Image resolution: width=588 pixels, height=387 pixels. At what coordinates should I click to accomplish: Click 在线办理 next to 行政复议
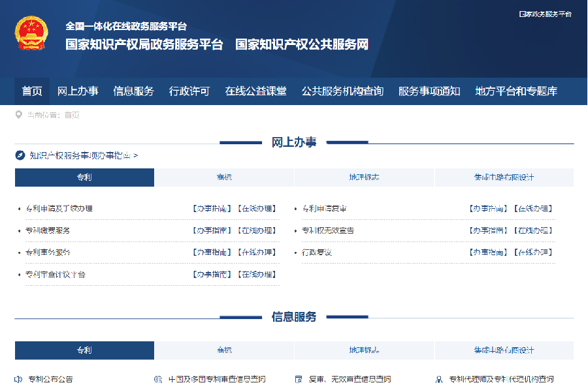[533, 253]
